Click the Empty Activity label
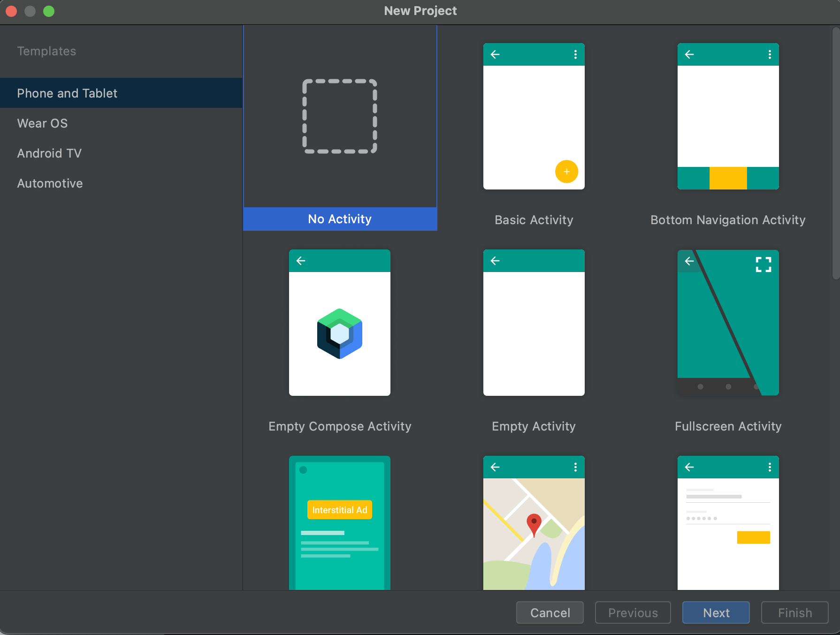The height and width of the screenshot is (635, 840). (534, 426)
